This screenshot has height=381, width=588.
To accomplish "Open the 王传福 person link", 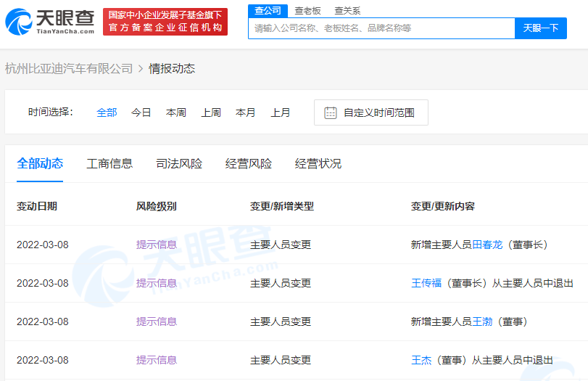I will (x=426, y=283).
